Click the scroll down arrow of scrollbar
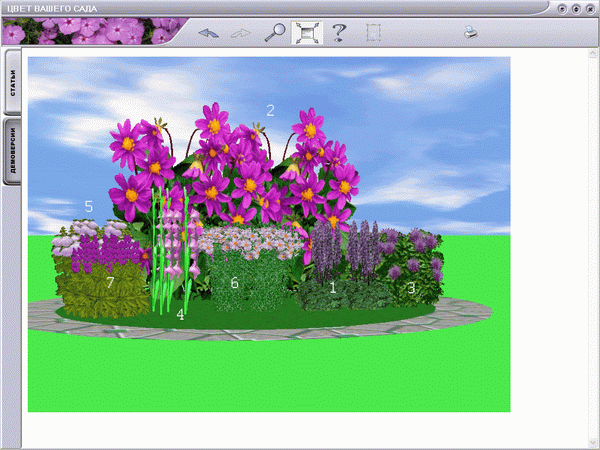 pyautogui.click(x=593, y=443)
